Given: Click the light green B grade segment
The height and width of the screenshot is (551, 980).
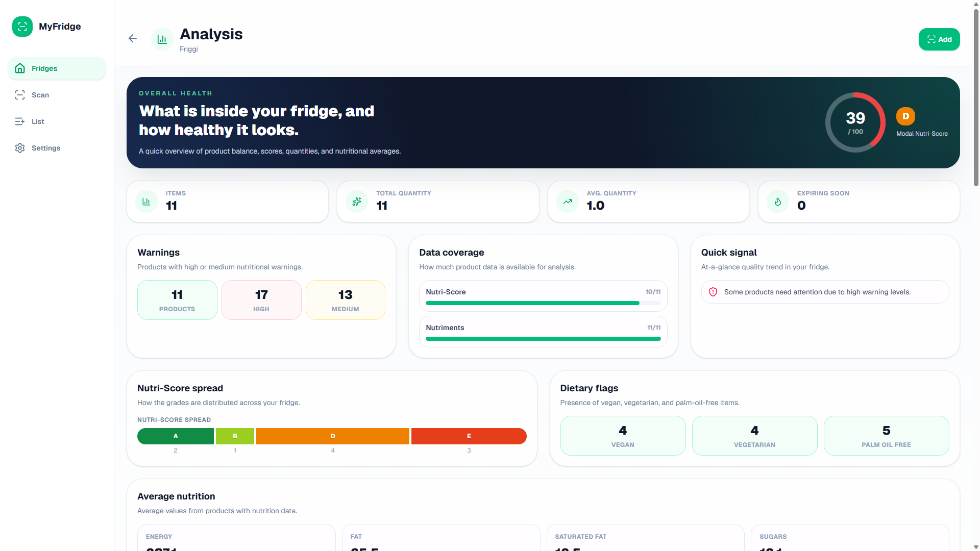Looking at the screenshot, I should click(x=235, y=436).
